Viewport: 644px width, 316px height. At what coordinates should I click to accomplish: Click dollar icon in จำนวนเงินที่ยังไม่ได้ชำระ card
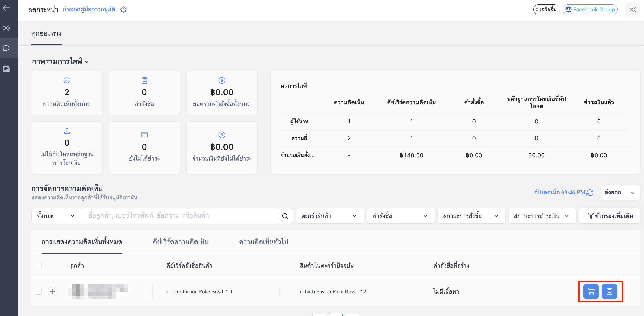point(222,135)
